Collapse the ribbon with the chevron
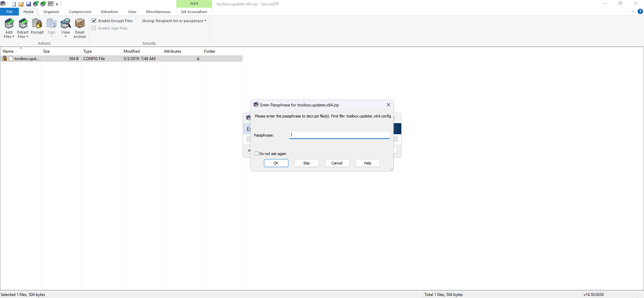Screen dimensions: 644x298 [x=633, y=11]
